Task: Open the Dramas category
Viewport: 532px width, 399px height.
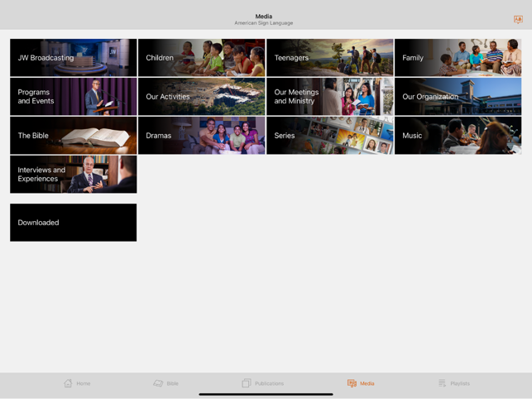Action: pyautogui.click(x=202, y=135)
